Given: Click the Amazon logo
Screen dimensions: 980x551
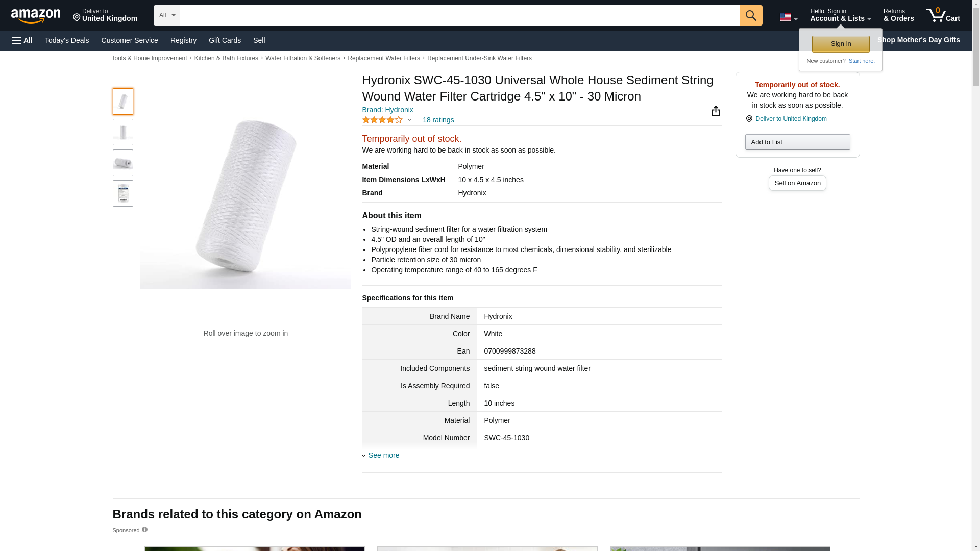Looking at the screenshot, I should click(x=36, y=16).
